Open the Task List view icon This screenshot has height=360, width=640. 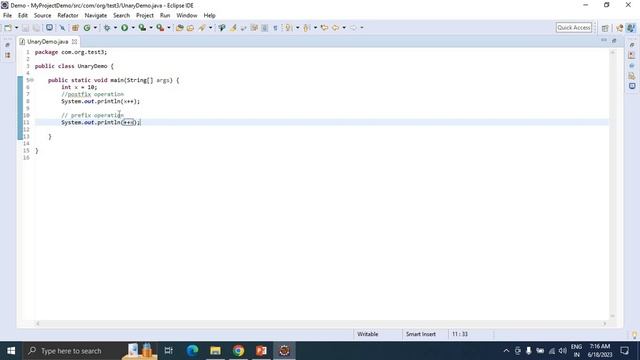(x=632, y=55)
